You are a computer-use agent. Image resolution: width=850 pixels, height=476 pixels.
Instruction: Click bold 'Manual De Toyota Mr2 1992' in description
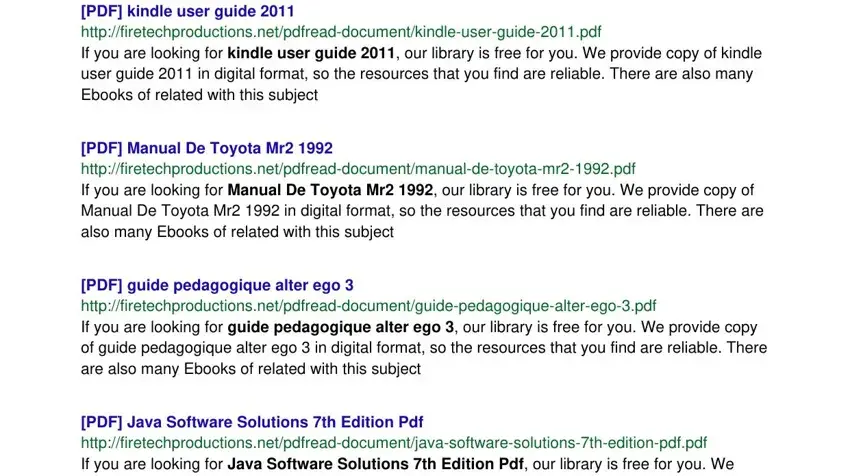[330, 190]
